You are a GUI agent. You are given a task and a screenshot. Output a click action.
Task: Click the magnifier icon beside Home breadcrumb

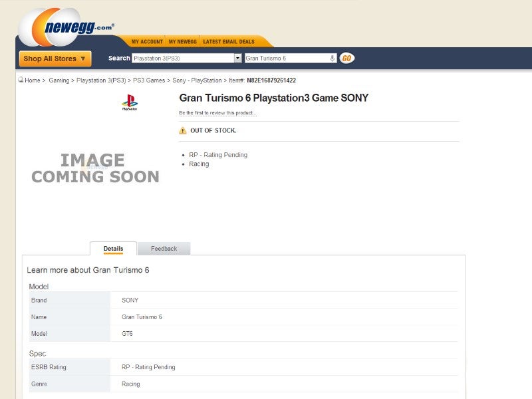click(21, 80)
